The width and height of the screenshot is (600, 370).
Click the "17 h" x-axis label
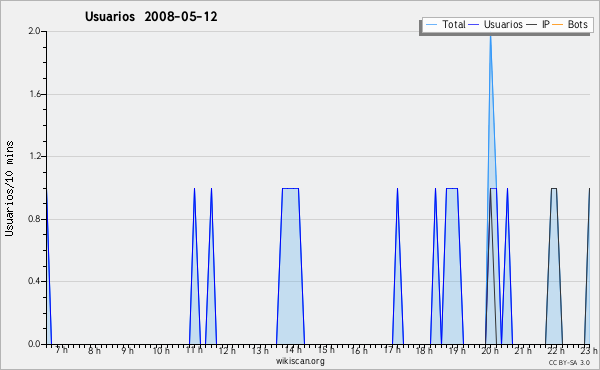pyautogui.click(x=392, y=350)
